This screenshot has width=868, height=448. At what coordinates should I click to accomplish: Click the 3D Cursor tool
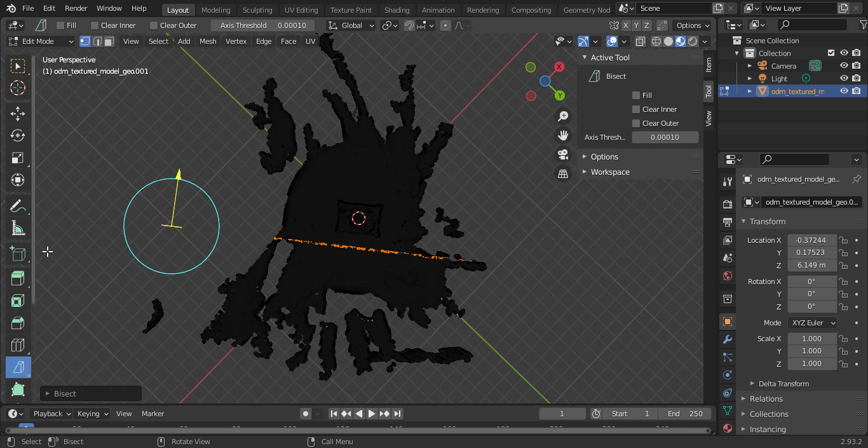click(18, 88)
